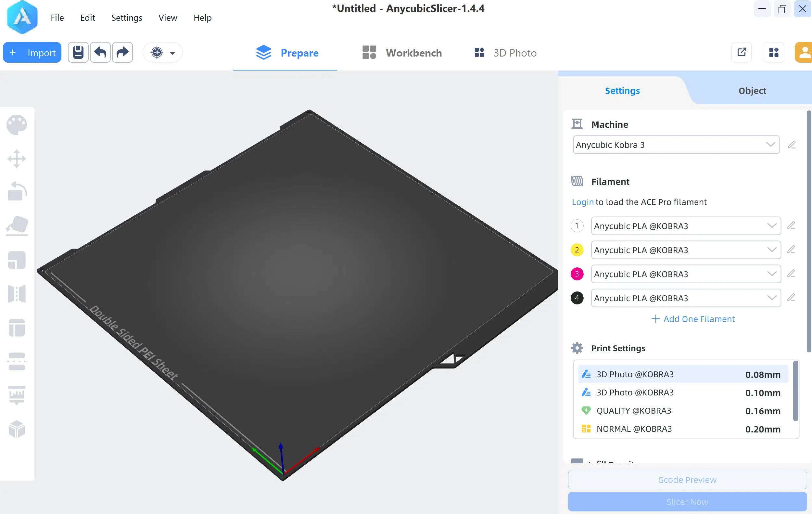Open the Settings menu
Image resolution: width=812 pixels, height=514 pixels.
(x=126, y=18)
